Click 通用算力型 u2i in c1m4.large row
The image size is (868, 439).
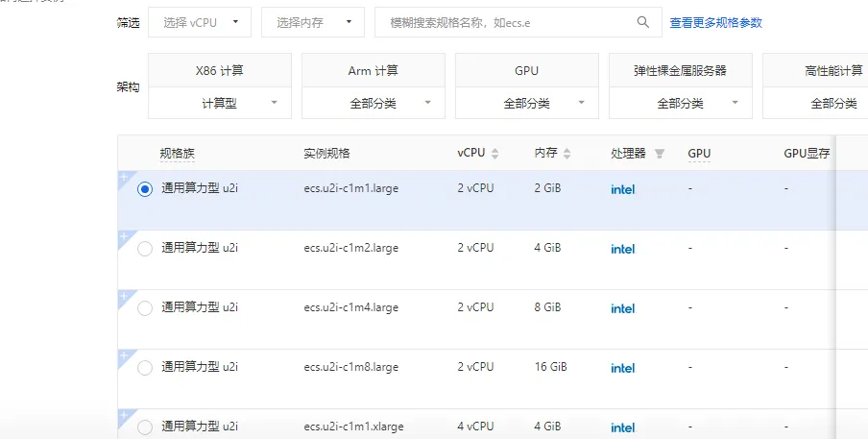(200, 307)
